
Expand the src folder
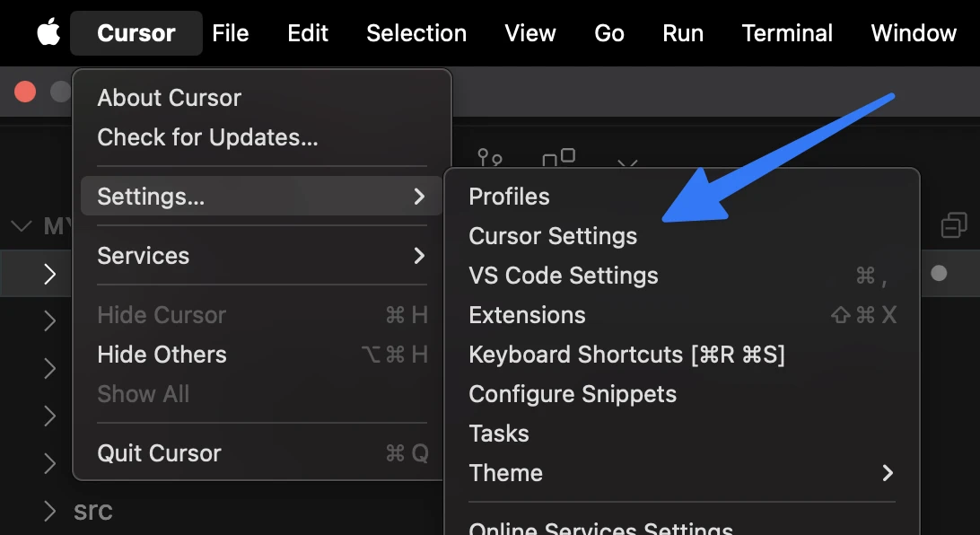(50, 511)
